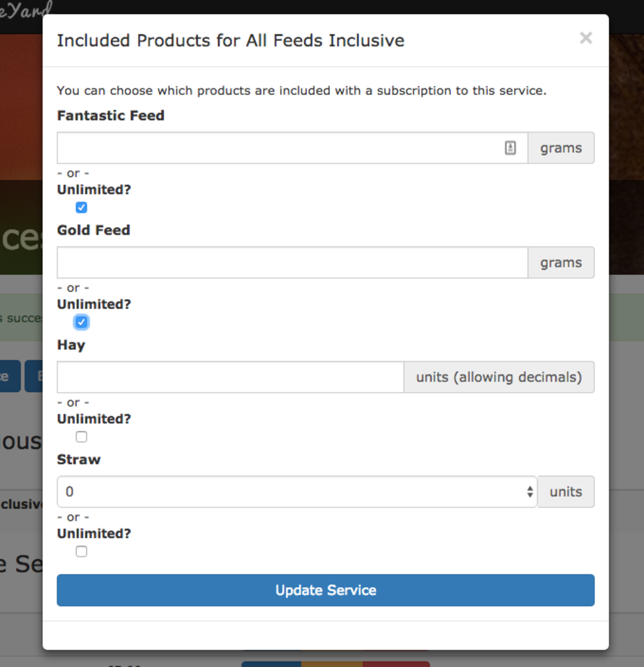Close the Included Products dialog
The height and width of the screenshot is (667, 644).
coord(586,38)
